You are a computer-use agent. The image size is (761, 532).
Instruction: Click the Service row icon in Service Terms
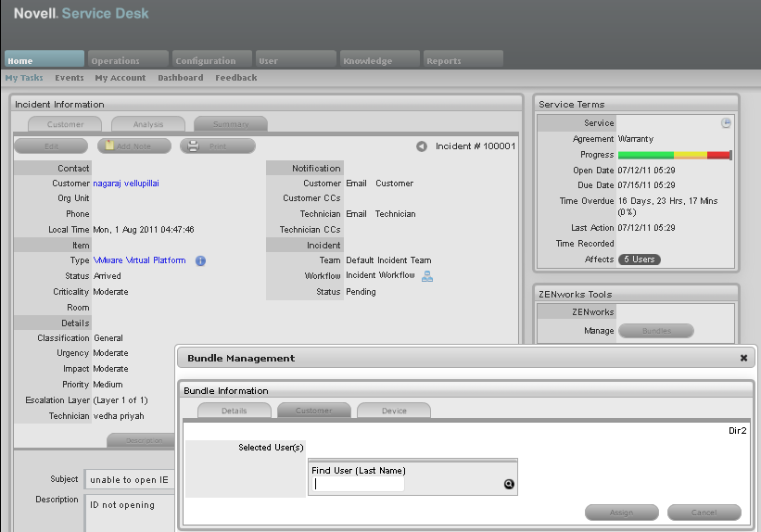tap(727, 123)
